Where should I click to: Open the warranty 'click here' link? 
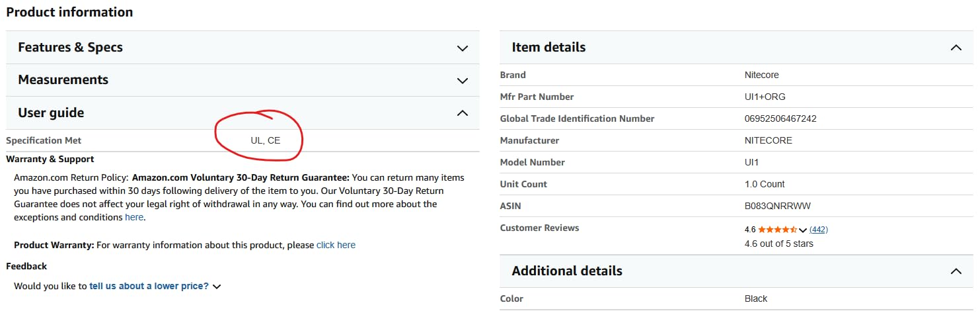point(336,245)
